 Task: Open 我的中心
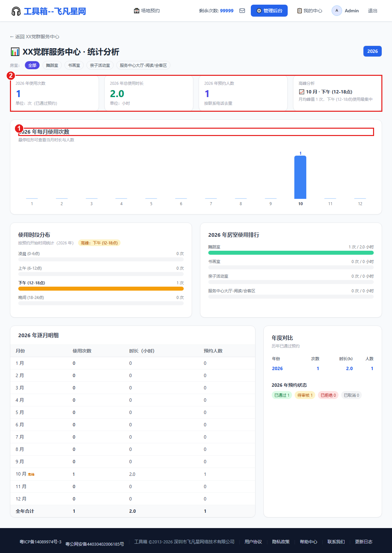310,11
